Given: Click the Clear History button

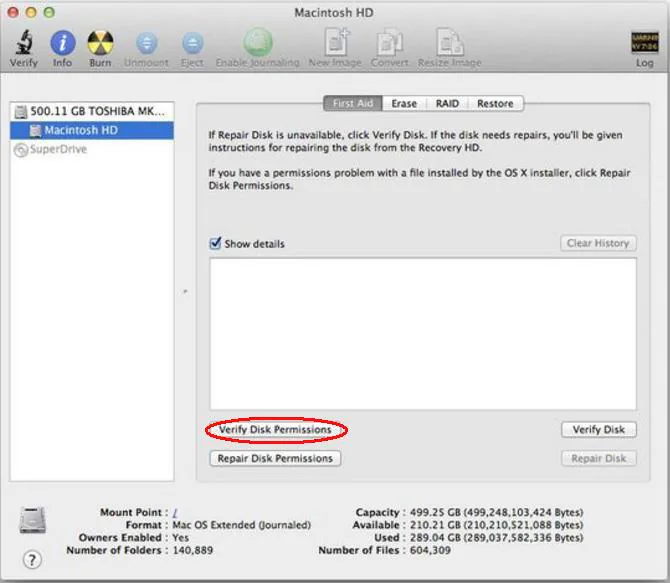Looking at the screenshot, I should coord(598,243).
